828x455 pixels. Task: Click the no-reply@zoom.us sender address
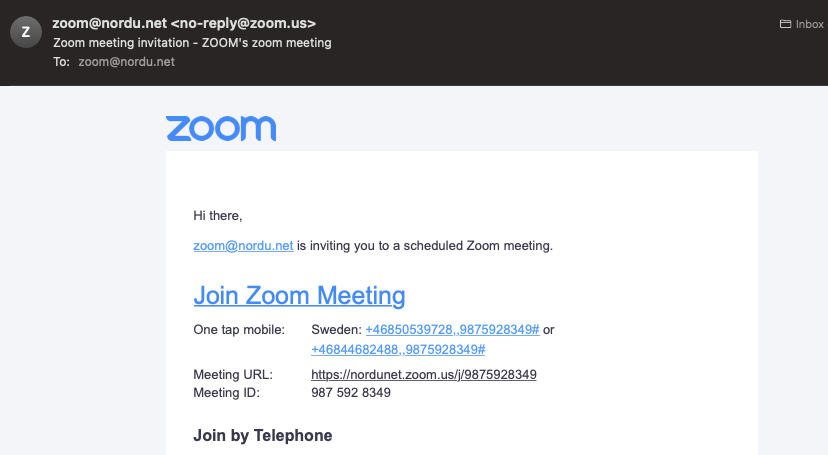(x=243, y=23)
